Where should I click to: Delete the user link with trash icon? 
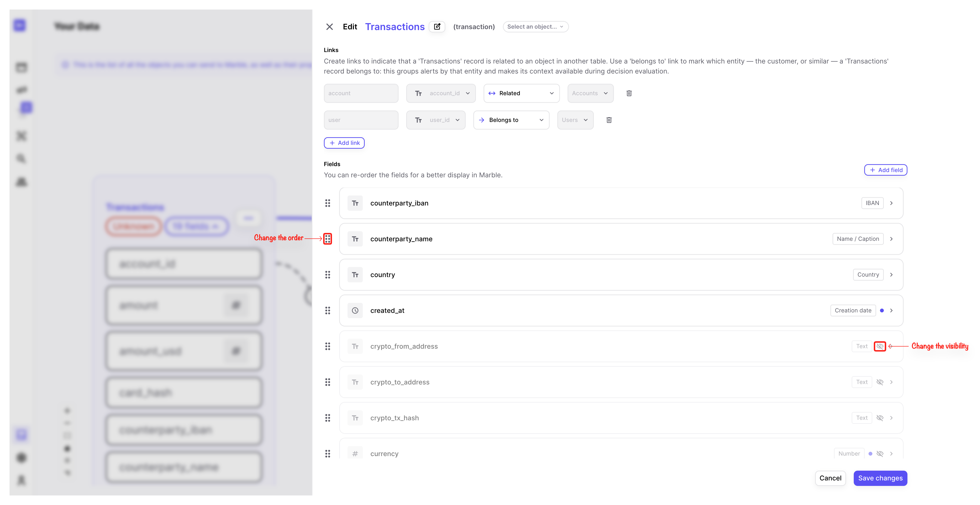[x=609, y=120]
